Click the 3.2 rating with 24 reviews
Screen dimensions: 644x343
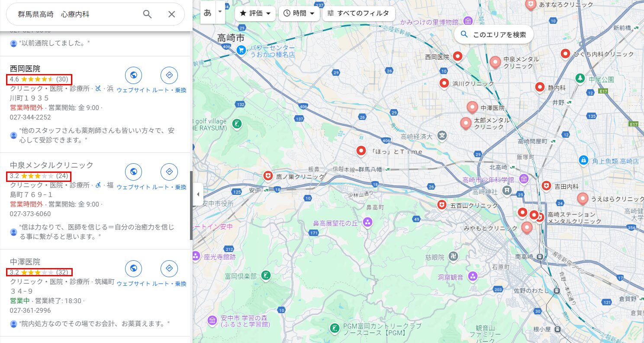tap(39, 176)
